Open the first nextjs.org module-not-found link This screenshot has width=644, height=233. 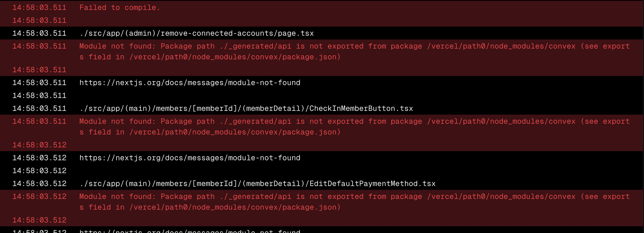[x=190, y=83]
